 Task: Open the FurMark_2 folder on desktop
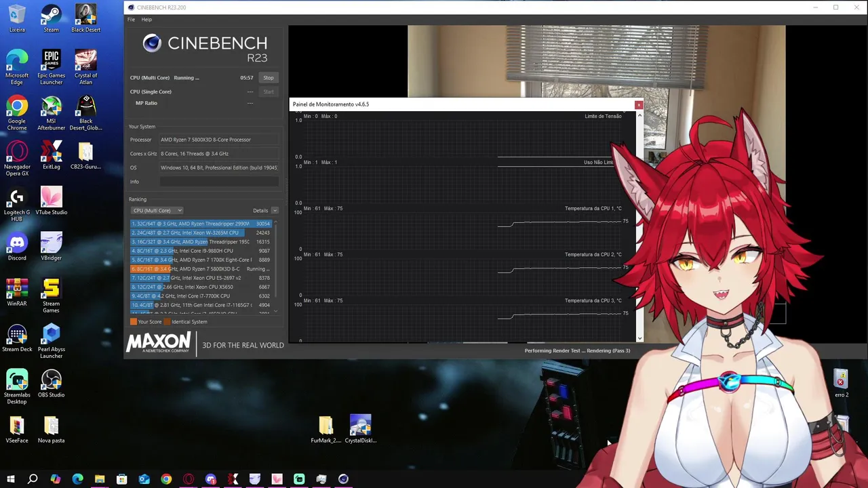[x=325, y=429]
